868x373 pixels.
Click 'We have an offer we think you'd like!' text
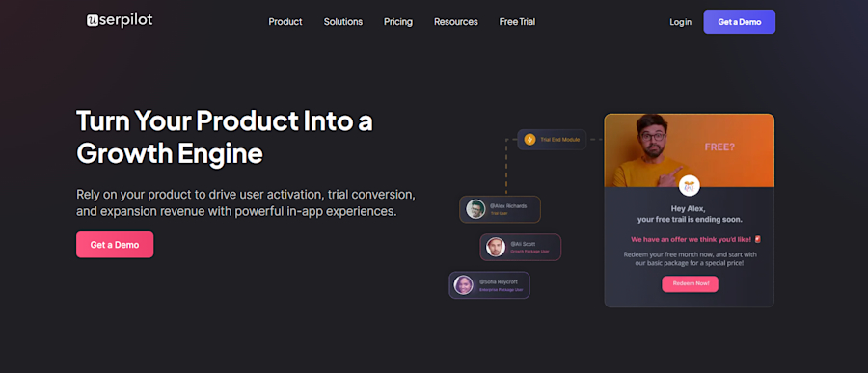coord(691,239)
